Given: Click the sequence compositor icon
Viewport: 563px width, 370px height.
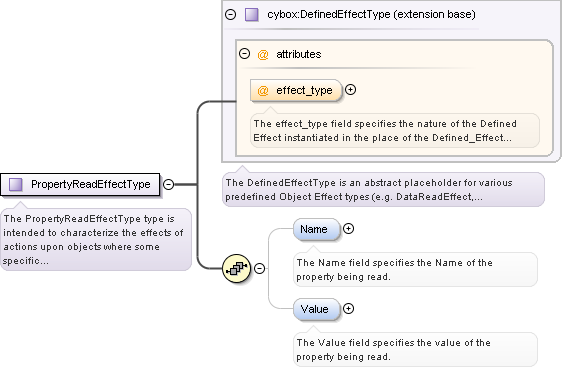Looking at the screenshot, I should click(x=236, y=268).
